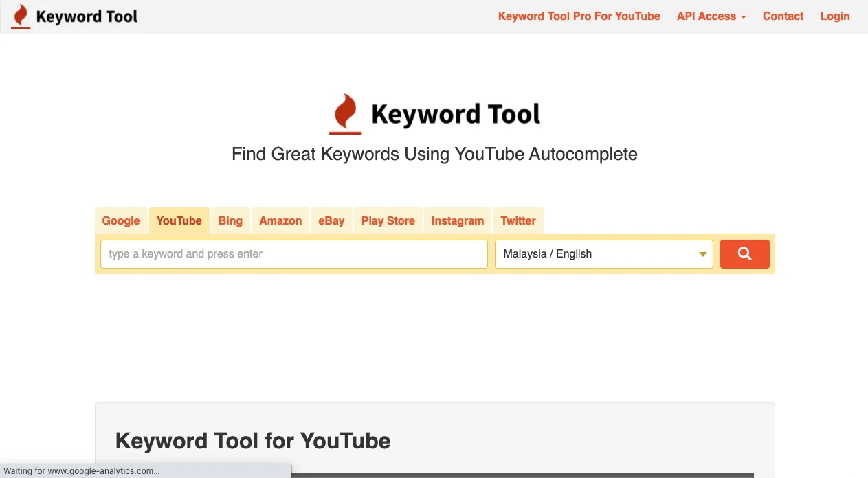Select the YouTube tab
Screen dimensions: 868x478
(179, 220)
